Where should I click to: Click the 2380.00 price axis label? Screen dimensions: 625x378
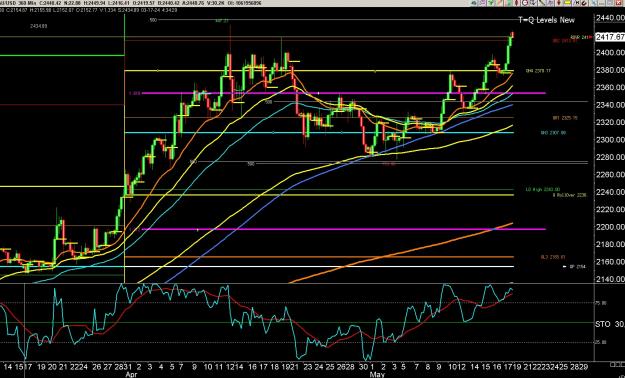[x=610, y=70]
